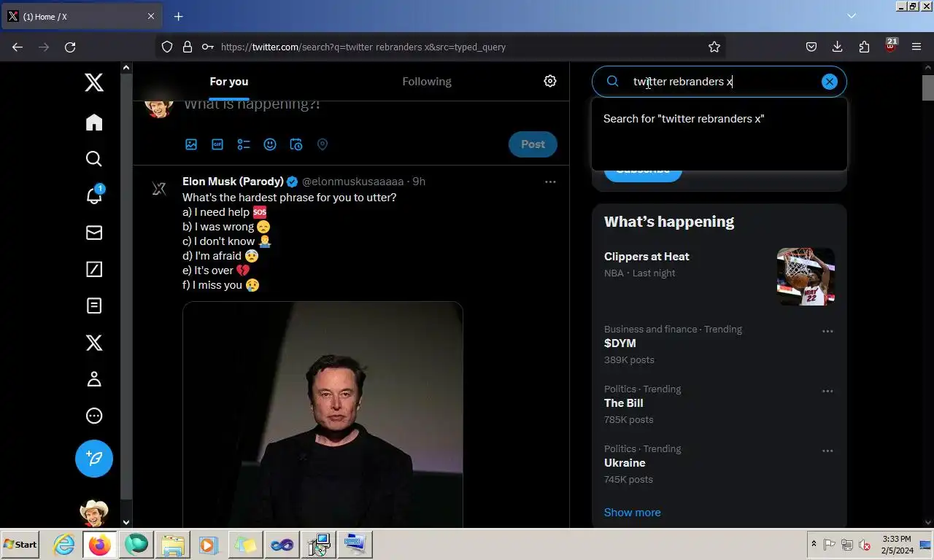This screenshot has height=560, width=934.
Task: Clear the search box text
Action: (830, 82)
